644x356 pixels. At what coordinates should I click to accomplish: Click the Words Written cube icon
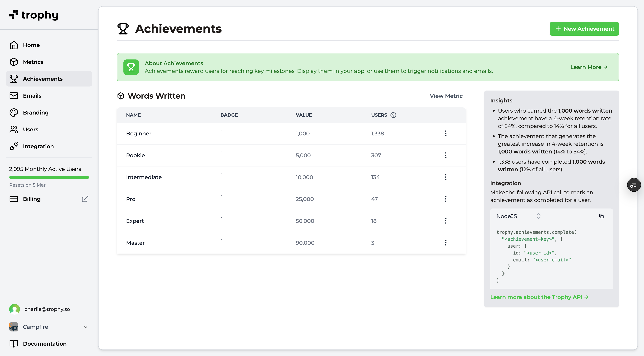coord(121,96)
